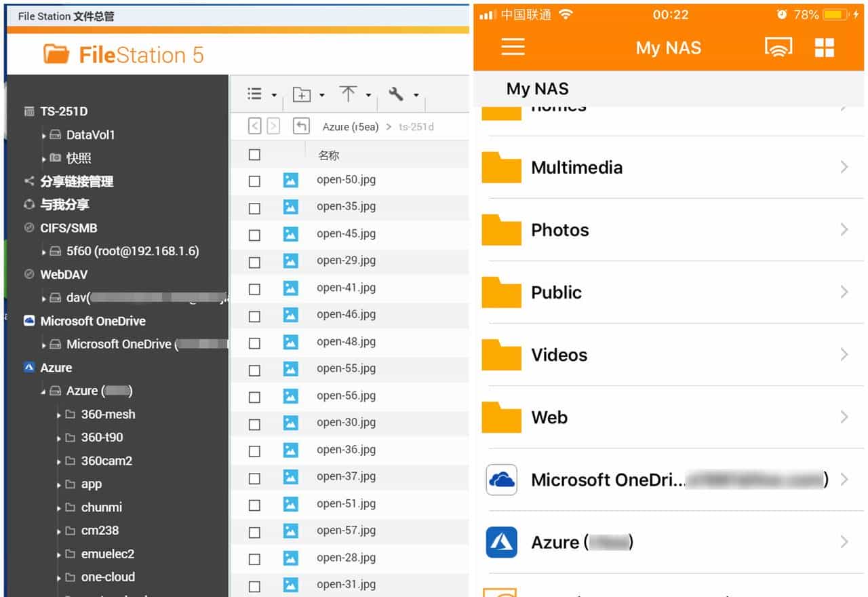Screen dimensions: 868x597
Task: Click the go up one level icon
Action: coord(301,126)
